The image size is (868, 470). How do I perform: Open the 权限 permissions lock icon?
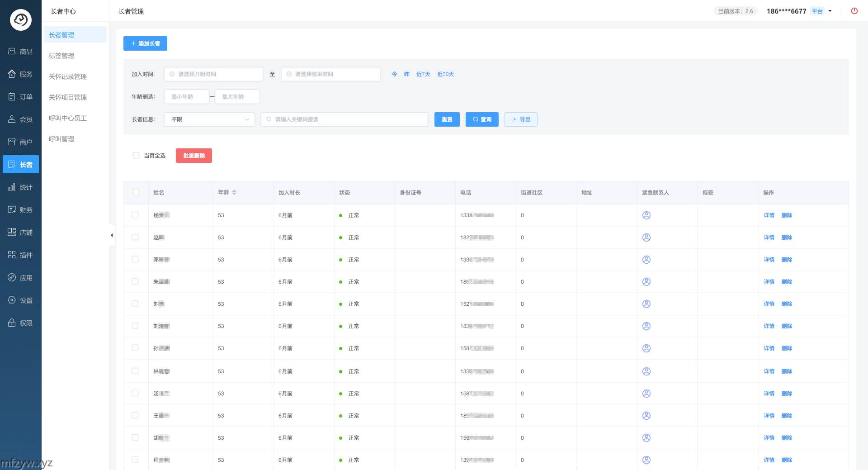(20, 323)
